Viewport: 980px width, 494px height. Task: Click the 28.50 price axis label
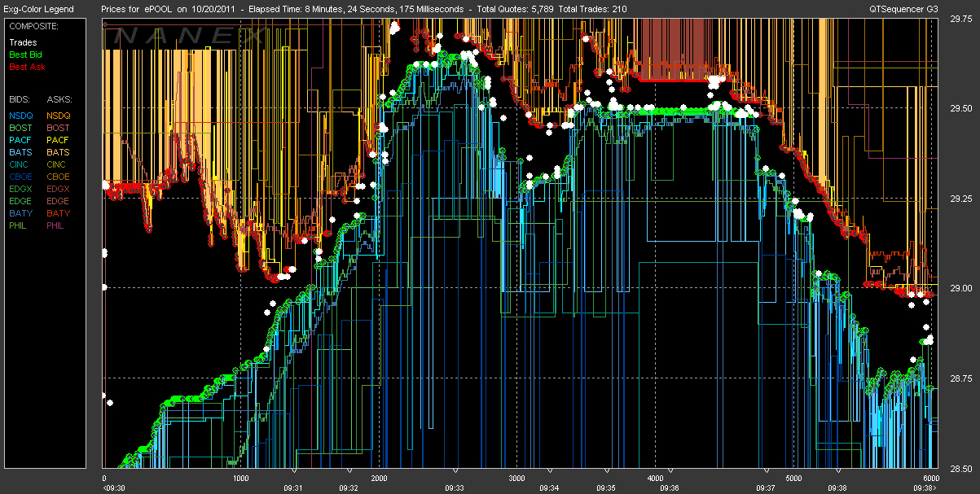960,469
